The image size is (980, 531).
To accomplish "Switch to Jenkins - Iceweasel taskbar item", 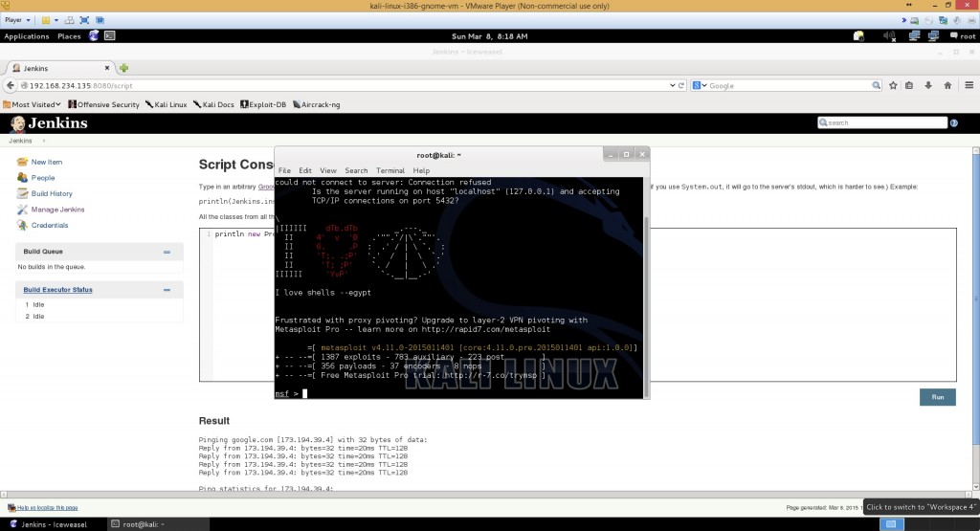I will [x=49, y=524].
